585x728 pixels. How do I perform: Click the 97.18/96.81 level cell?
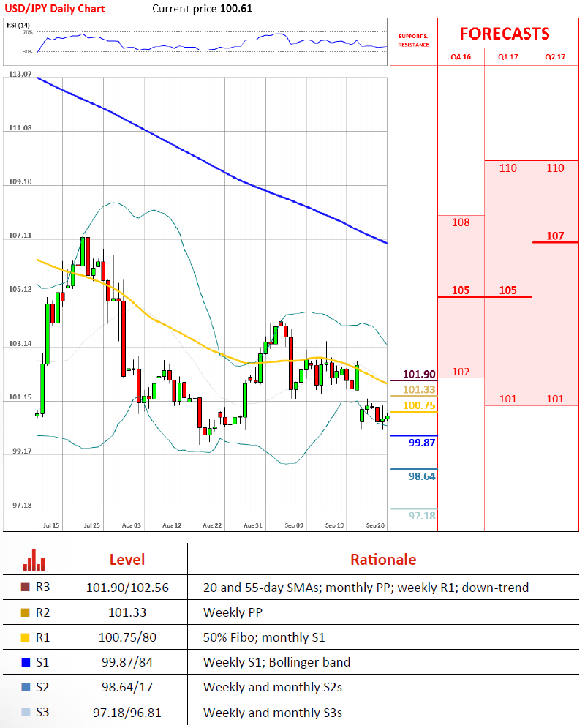(127, 713)
